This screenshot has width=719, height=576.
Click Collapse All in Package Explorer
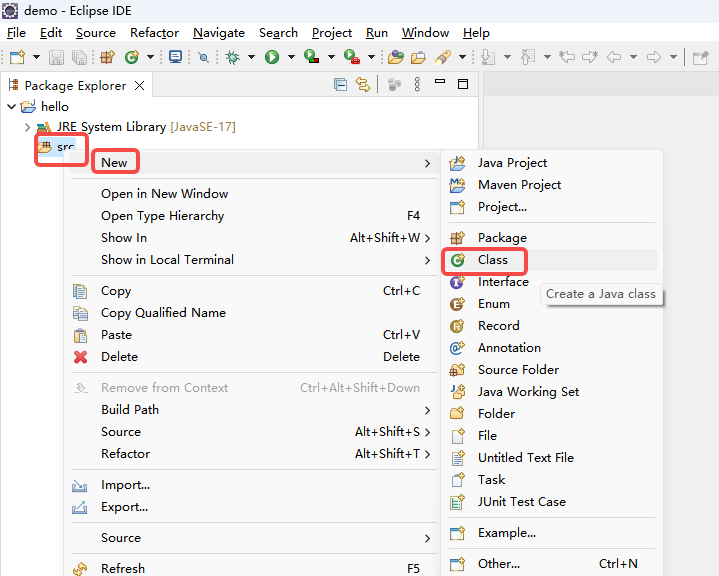340,85
